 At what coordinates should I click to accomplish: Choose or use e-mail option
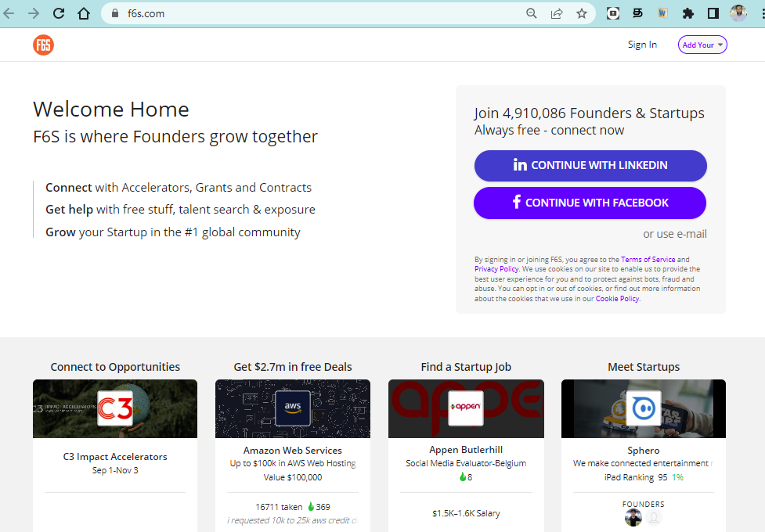click(x=675, y=234)
